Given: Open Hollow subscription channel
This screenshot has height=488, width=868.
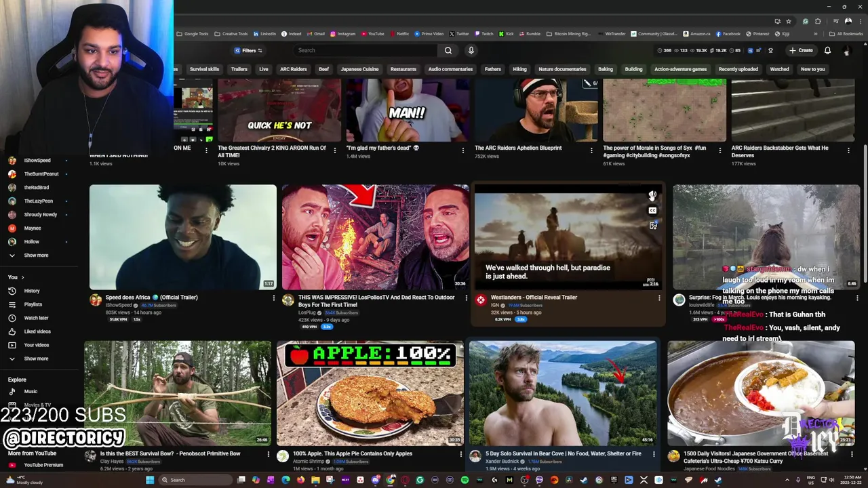Looking at the screenshot, I should pyautogui.click(x=32, y=242).
